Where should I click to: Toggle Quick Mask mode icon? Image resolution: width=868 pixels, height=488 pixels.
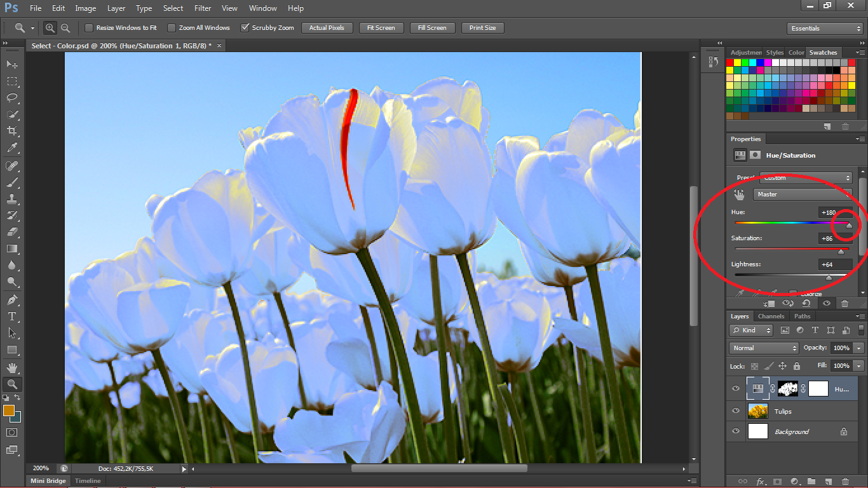12,432
